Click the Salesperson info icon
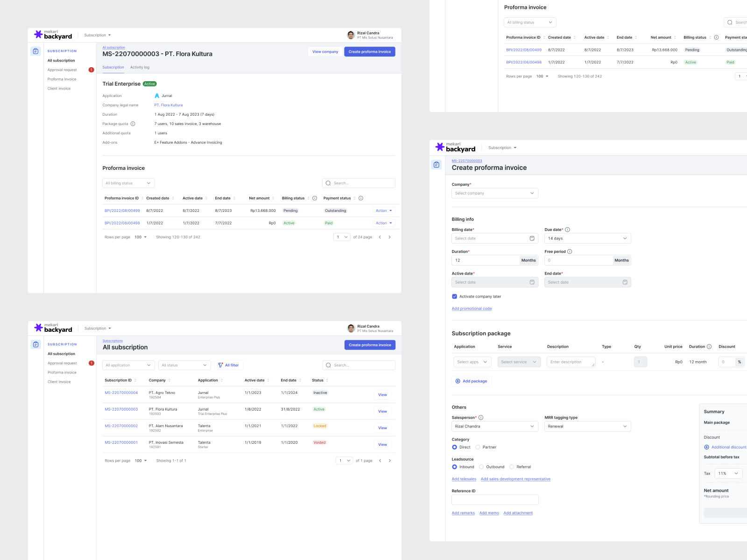Viewport: 747px width, 560px height. click(481, 418)
